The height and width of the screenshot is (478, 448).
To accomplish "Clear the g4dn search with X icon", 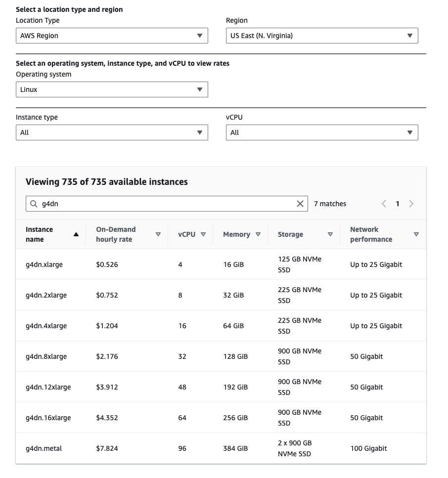I will coord(300,204).
